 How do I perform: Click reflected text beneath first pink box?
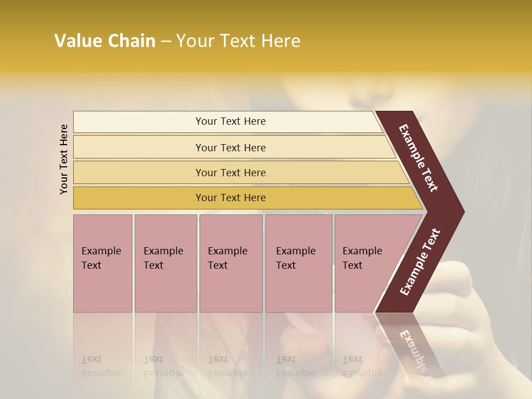(101, 367)
